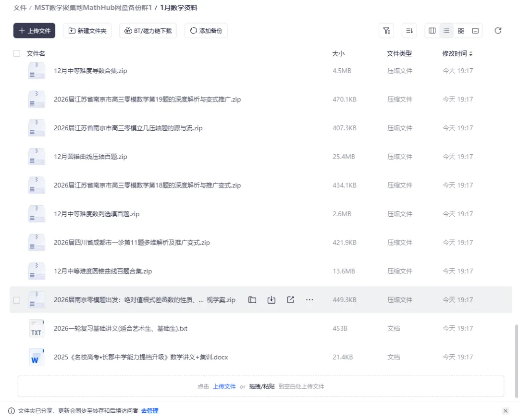Extract the selected archive with the folder icon
519x420 pixels.
pyautogui.click(x=252, y=299)
